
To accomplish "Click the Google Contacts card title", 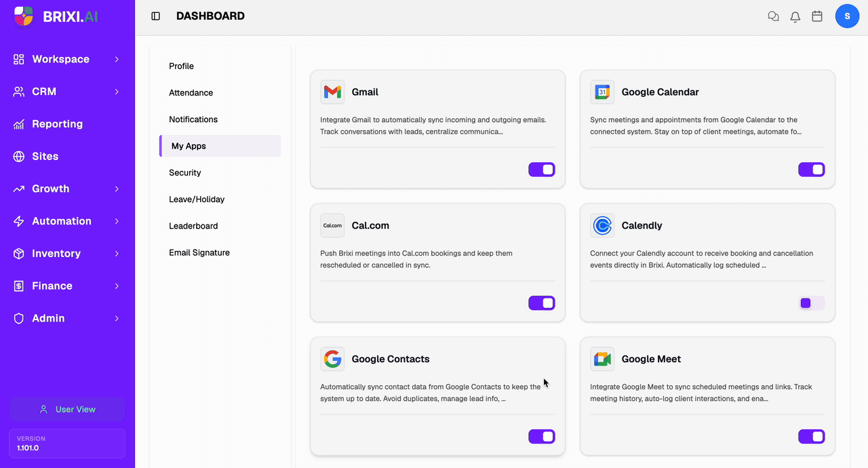I will (391, 359).
